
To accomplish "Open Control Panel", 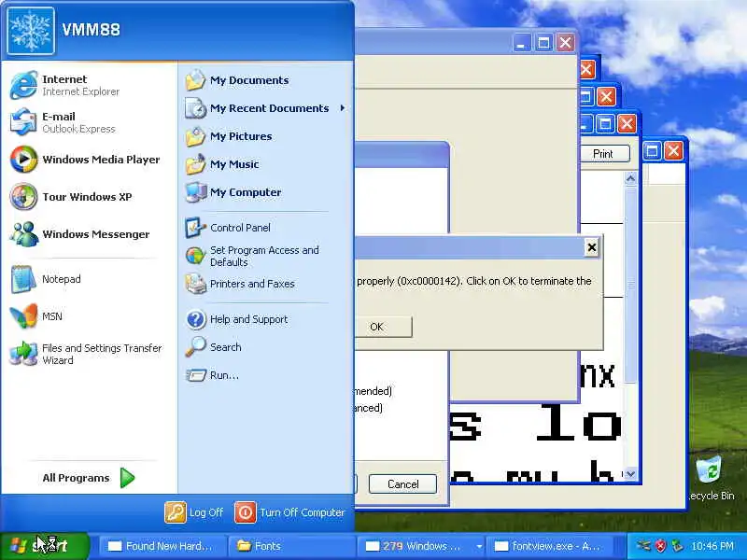I will tap(264, 228).
